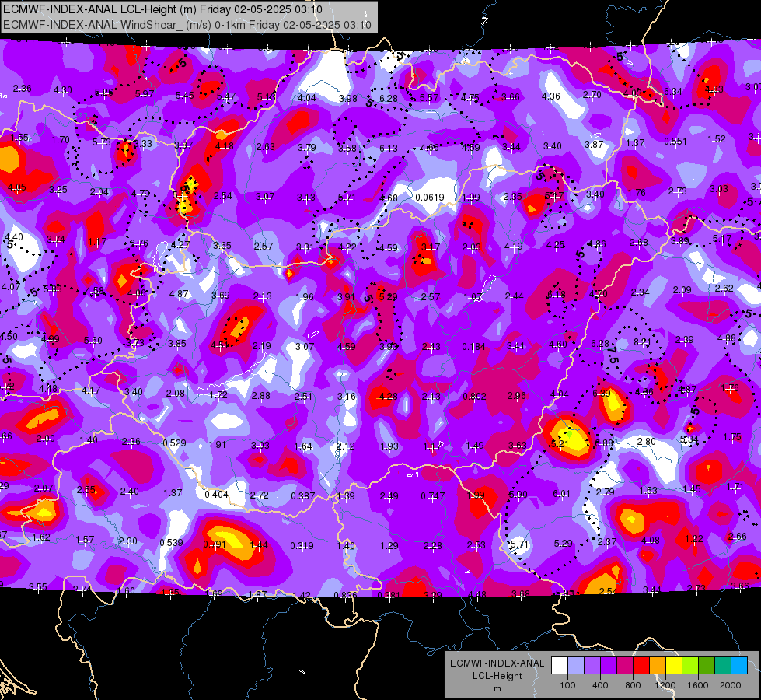Click the wind shear value 6.76

click(139, 243)
